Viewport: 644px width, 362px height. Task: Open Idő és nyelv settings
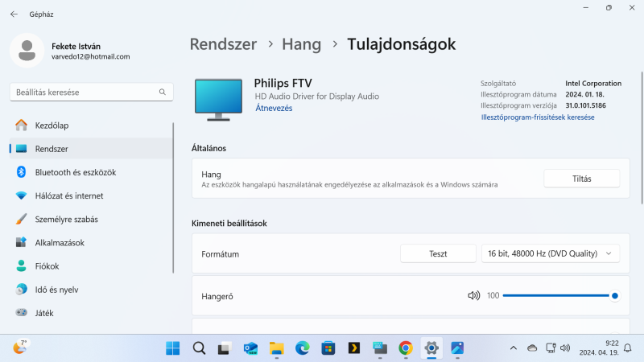click(x=91, y=290)
